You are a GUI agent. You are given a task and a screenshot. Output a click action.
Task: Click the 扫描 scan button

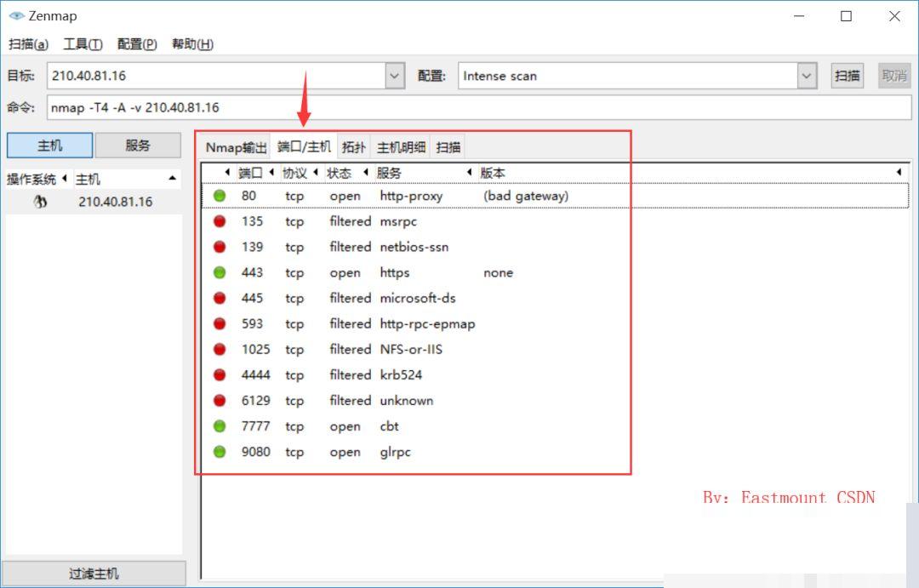coord(847,76)
